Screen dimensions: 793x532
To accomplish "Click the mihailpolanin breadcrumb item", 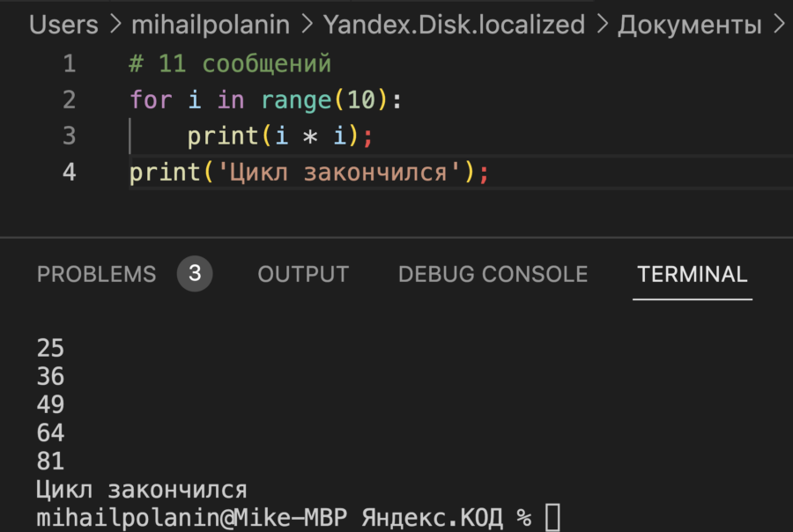I will (x=211, y=25).
